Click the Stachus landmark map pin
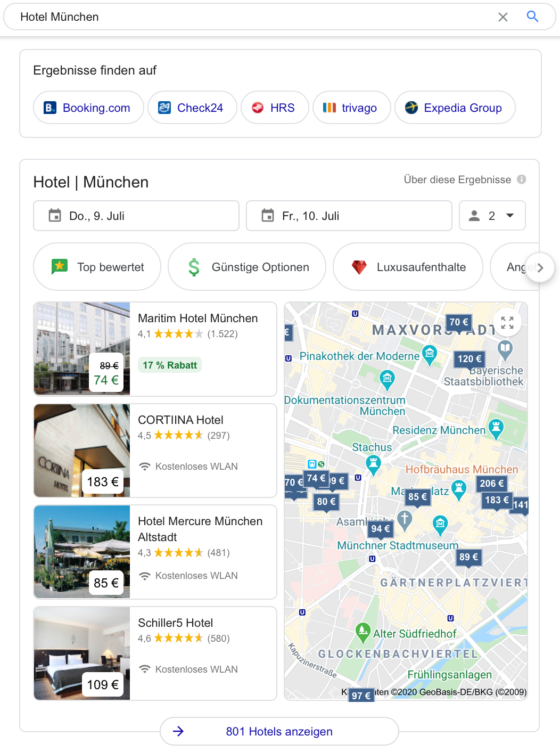560x752 pixels. [373, 465]
